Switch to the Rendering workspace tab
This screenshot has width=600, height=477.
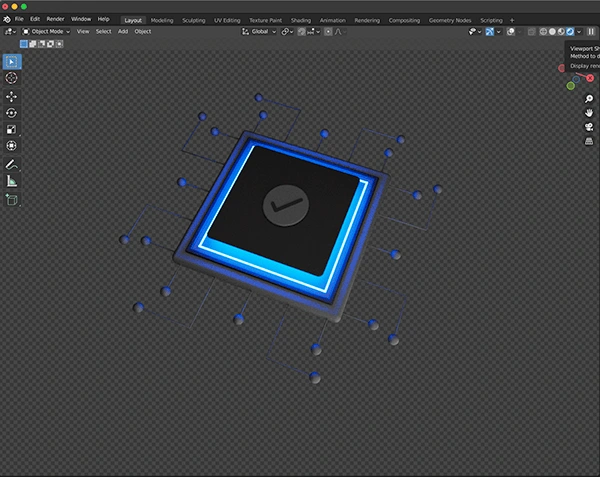click(367, 20)
